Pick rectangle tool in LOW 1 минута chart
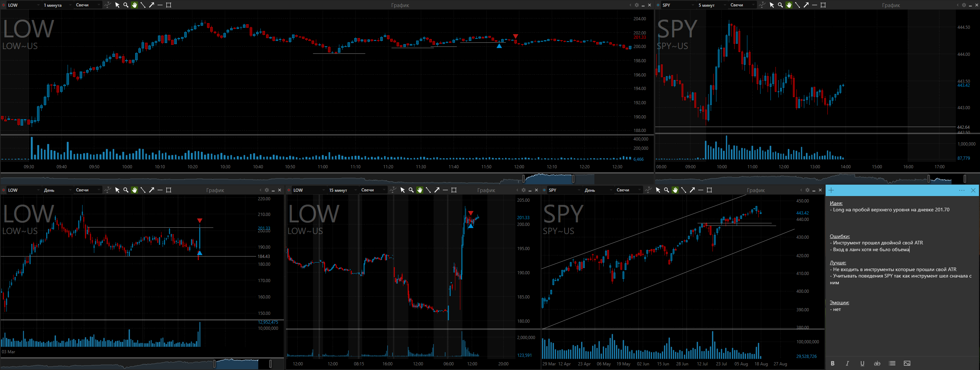 pyautogui.click(x=169, y=5)
